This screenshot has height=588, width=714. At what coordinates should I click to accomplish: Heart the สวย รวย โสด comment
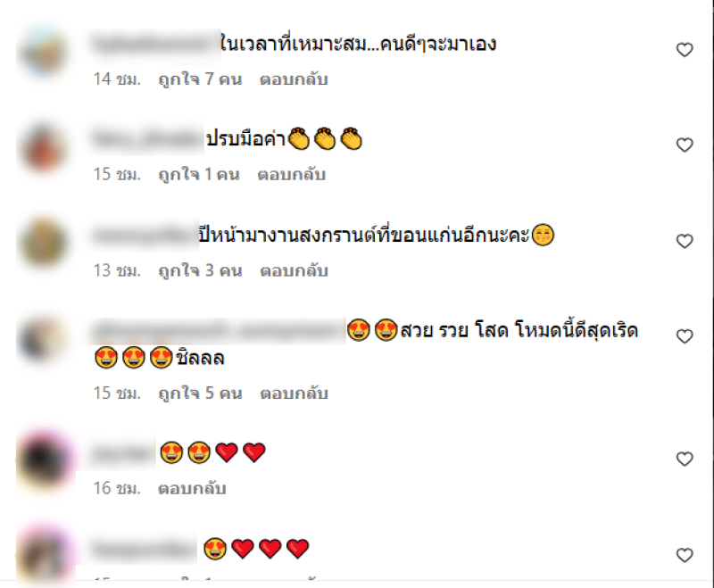[684, 336]
